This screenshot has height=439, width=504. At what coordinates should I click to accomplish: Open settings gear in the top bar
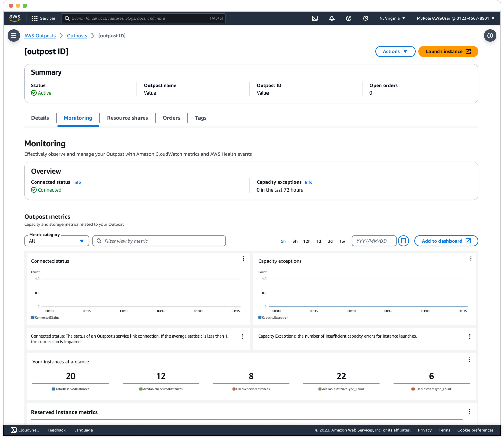366,18
